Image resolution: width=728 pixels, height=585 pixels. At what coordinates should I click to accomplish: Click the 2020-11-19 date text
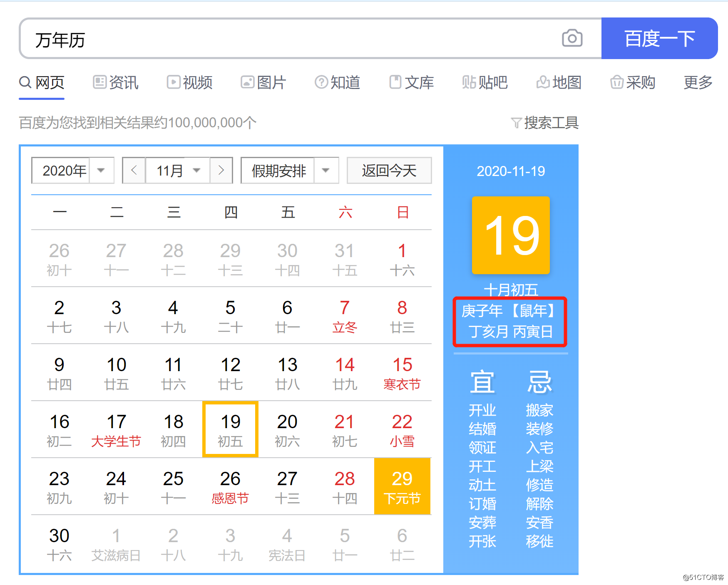(511, 171)
